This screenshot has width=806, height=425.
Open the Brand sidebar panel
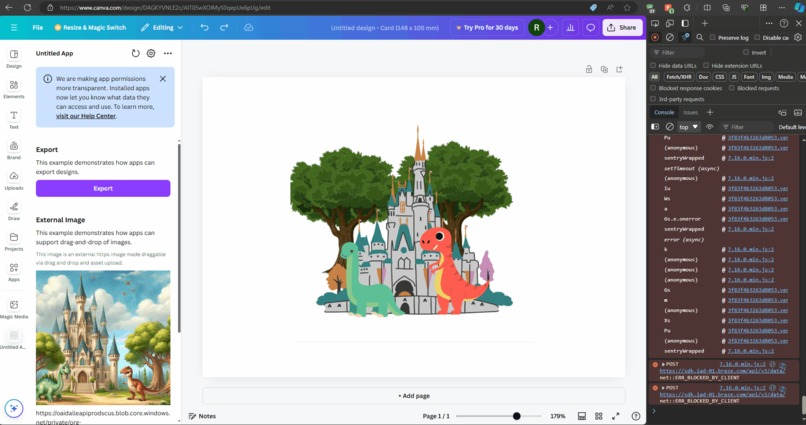click(14, 150)
